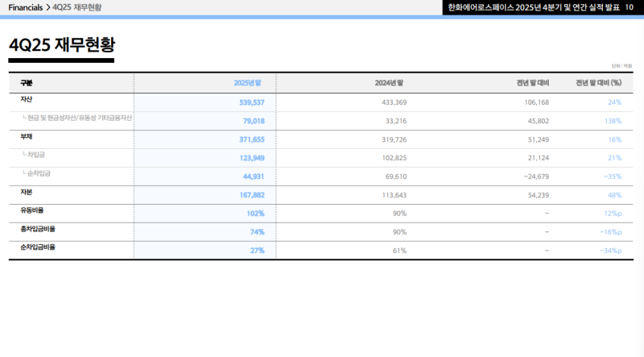Select the 자산 row label
644x357 pixels.
pyautogui.click(x=27, y=99)
